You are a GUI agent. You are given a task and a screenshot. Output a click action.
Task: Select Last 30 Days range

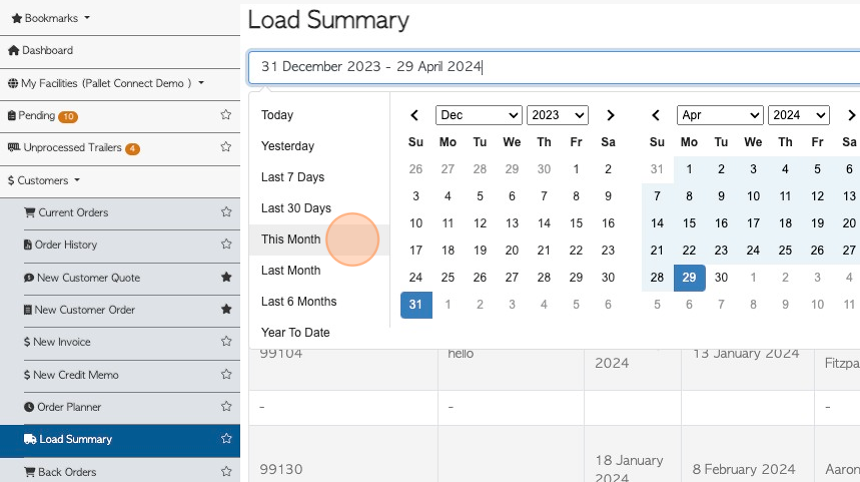319,208
